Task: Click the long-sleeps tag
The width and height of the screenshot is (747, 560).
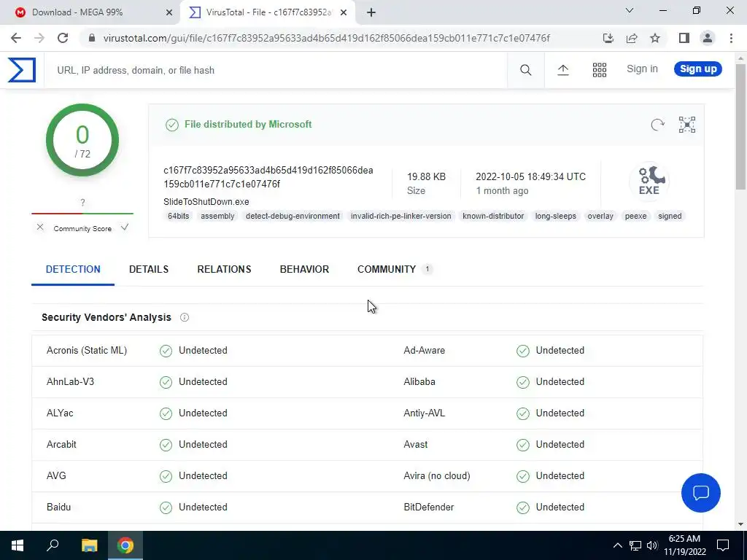Action: 555,216
